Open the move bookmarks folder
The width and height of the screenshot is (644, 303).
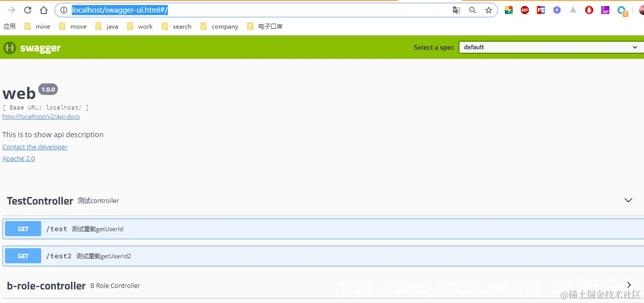[x=73, y=27]
